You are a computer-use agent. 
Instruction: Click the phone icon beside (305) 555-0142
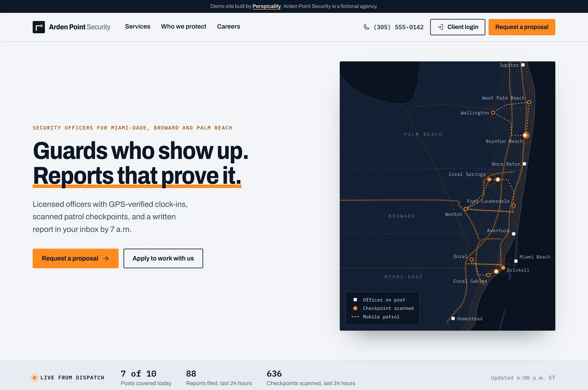tap(366, 27)
